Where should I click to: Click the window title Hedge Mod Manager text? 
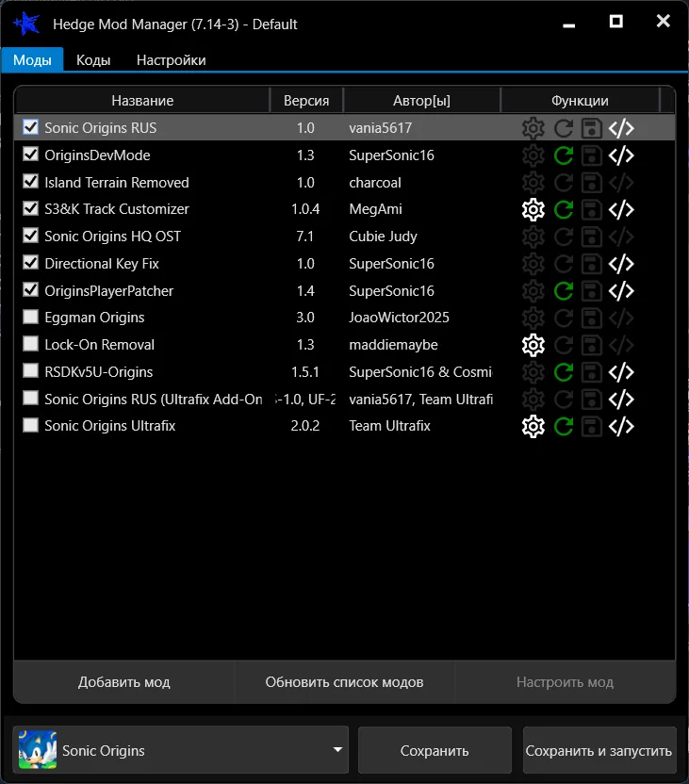(175, 24)
